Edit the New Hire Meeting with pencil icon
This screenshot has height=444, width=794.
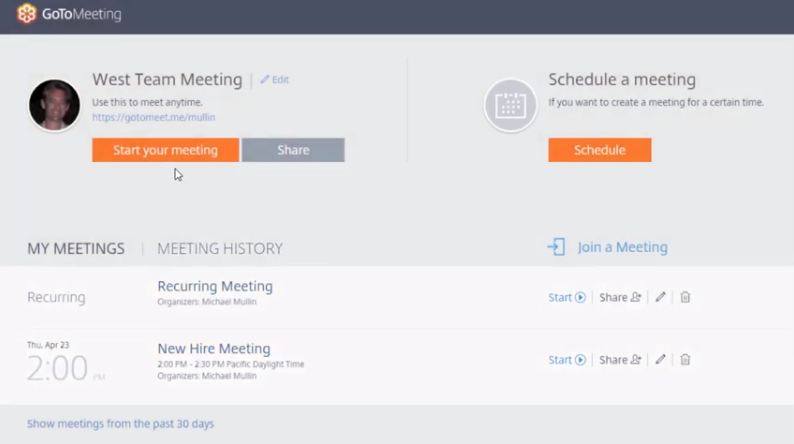coord(660,359)
